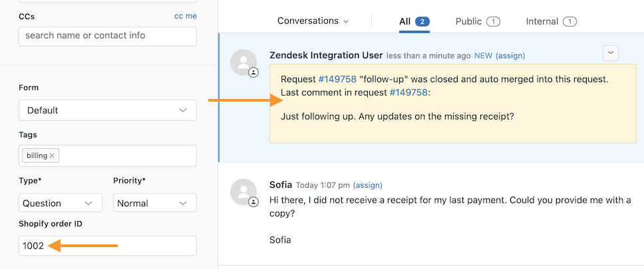Click the cc me link

pos(185,16)
